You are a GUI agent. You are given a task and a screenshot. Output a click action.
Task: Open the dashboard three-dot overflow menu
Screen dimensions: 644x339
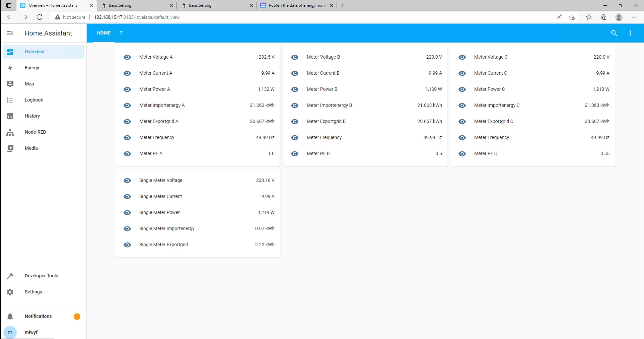coord(630,33)
